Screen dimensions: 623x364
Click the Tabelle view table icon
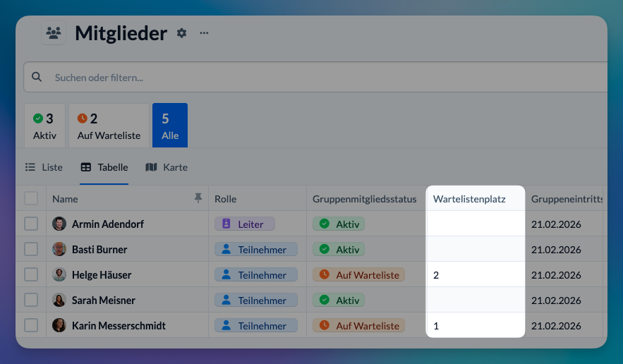click(86, 167)
